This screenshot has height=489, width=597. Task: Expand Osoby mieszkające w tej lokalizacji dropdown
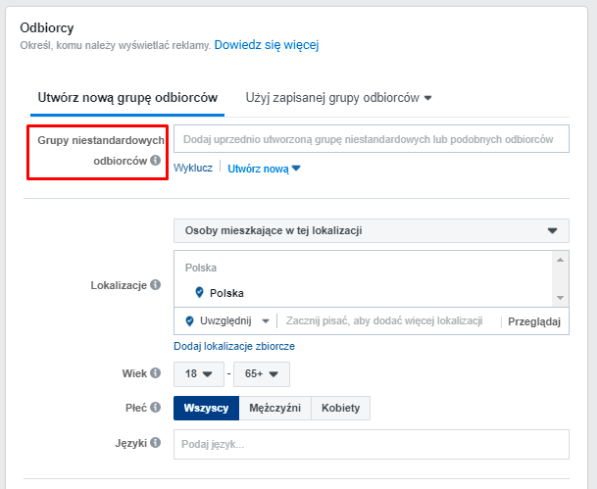[371, 230]
